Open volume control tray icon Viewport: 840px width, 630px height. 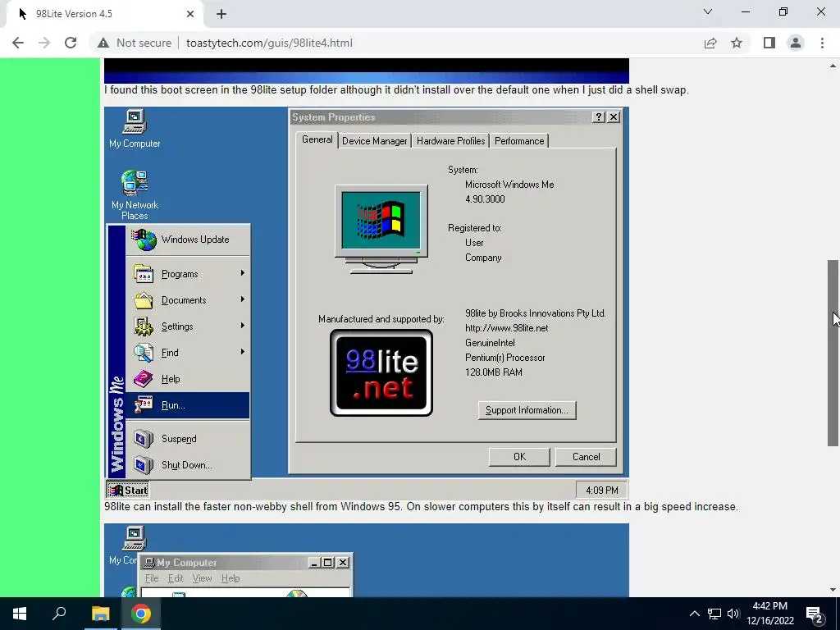coord(733,614)
